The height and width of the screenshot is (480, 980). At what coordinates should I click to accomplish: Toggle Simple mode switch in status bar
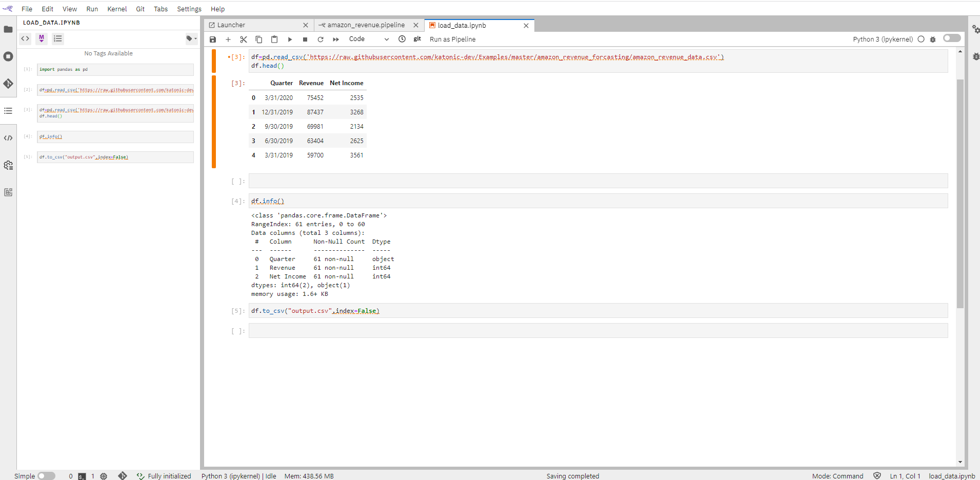(46, 476)
